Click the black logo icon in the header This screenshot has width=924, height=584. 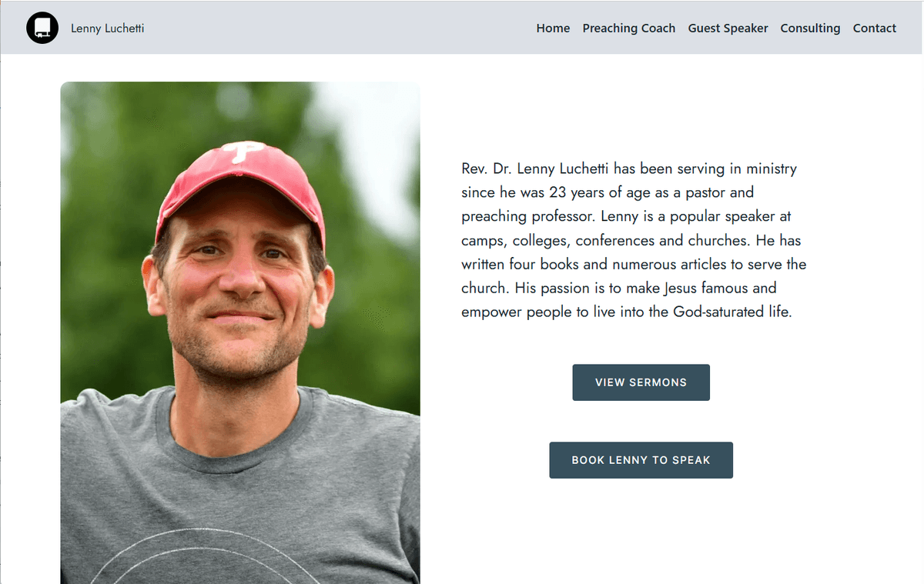(42, 28)
